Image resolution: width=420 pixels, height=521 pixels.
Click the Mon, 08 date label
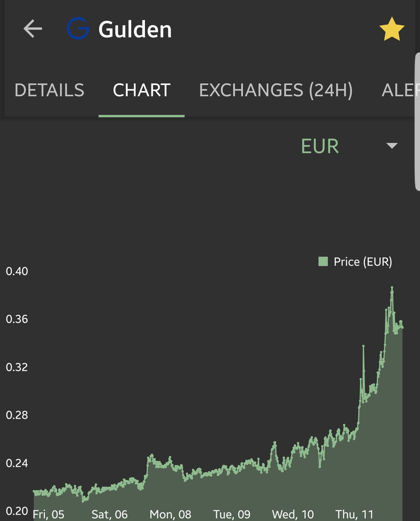[x=170, y=514]
